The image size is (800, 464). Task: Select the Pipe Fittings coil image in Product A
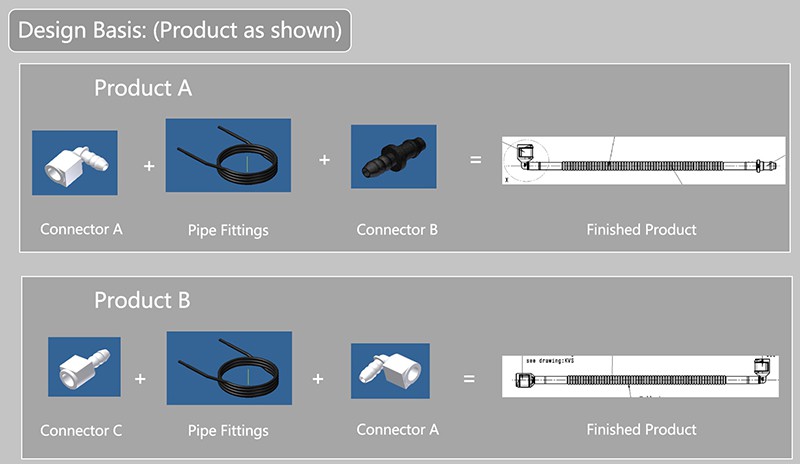pyautogui.click(x=228, y=155)
